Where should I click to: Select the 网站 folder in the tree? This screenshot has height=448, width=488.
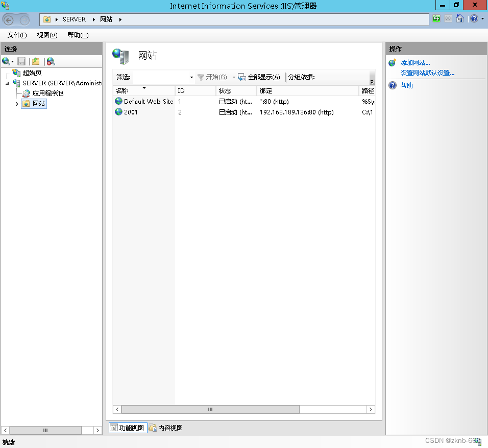pos(34,103)
